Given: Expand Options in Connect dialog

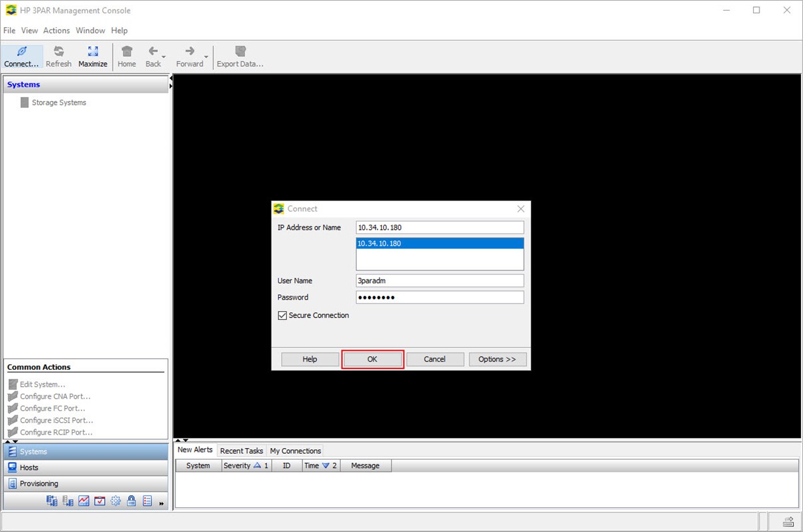Looking at the screenshot, I should coord(497,359).
